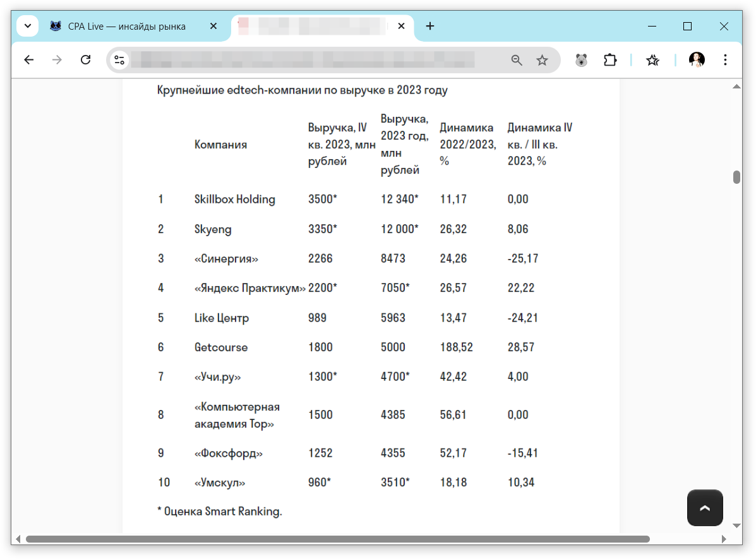This screenshot has width=756, height=559.
Task: Close the active blurred tab
Action: pyautogui.click(x=400, y=26)
